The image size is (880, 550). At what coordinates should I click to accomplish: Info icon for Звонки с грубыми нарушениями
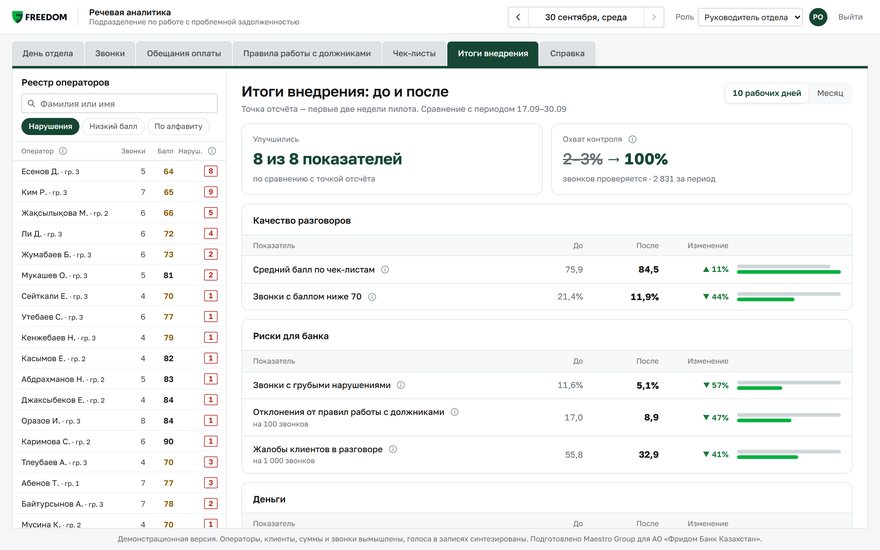click(x=401, y=385)
